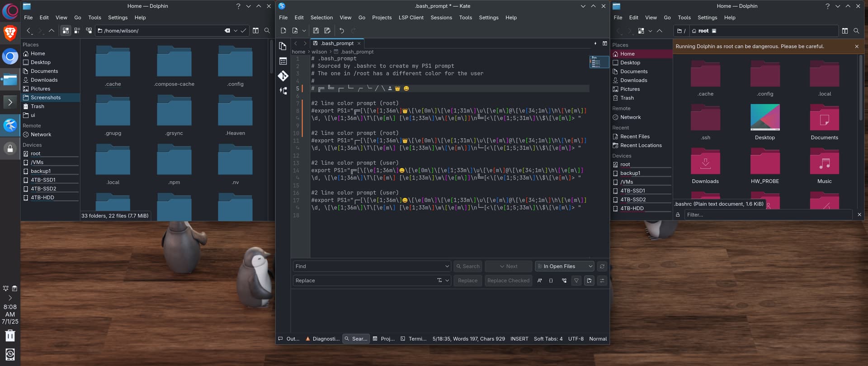Image resolution: width=868 pixels, height=366 pixels.
Task: Close the filter bar in root Dolphin
Action: pos(859,215)
